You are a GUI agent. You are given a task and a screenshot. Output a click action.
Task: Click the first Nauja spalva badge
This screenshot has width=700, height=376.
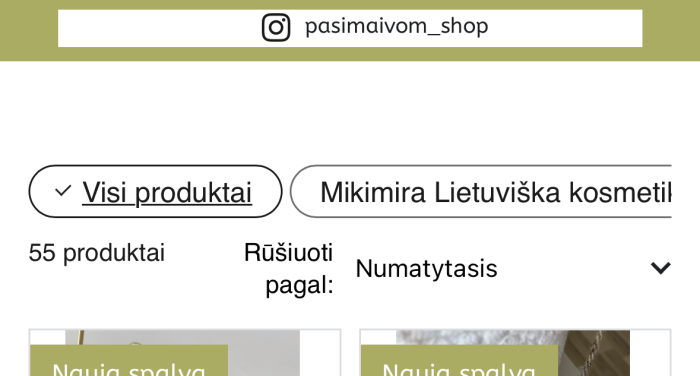[x=129, y=361]
